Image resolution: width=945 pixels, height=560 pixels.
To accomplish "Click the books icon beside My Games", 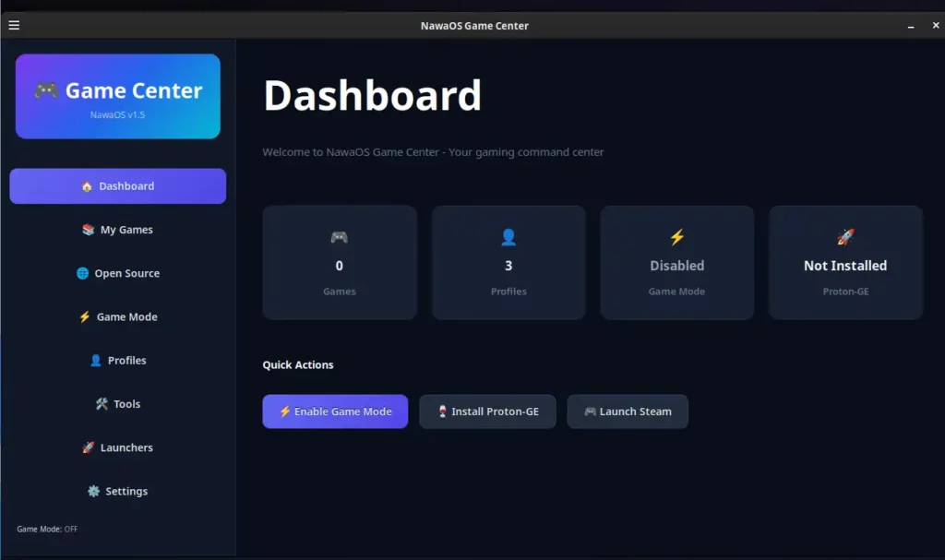I will tap(89, 230).
